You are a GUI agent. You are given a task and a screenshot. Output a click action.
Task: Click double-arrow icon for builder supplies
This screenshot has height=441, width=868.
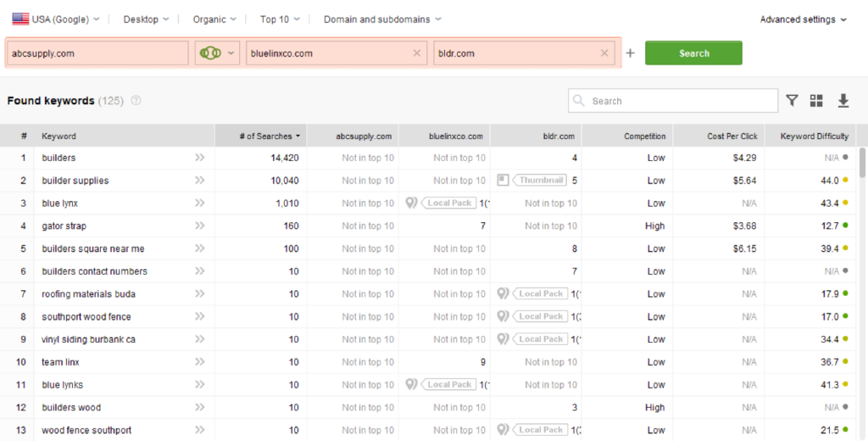pyautogui.click(x=200, y=181)
